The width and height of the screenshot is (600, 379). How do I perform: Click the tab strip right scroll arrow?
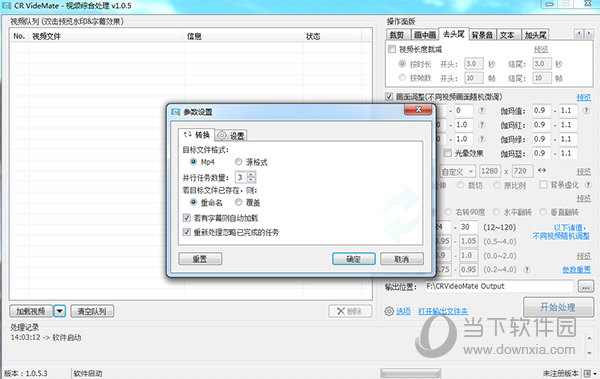589,34
